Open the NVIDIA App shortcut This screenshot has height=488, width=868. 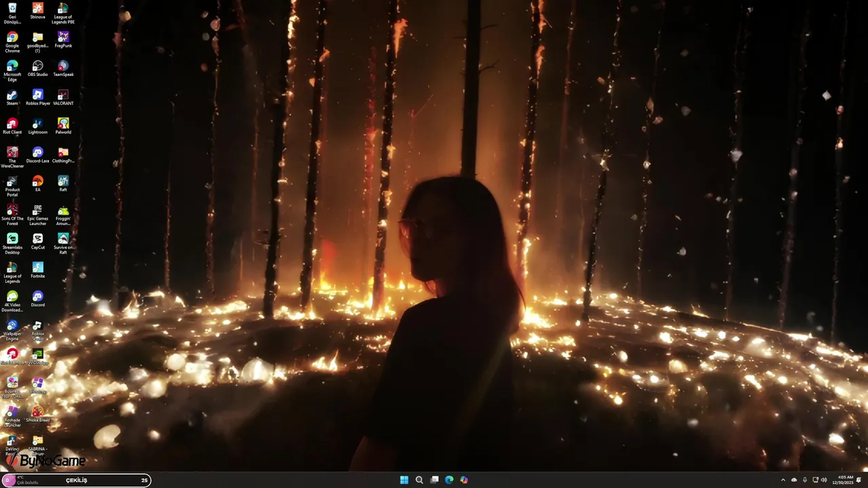(x=37, y=357)
